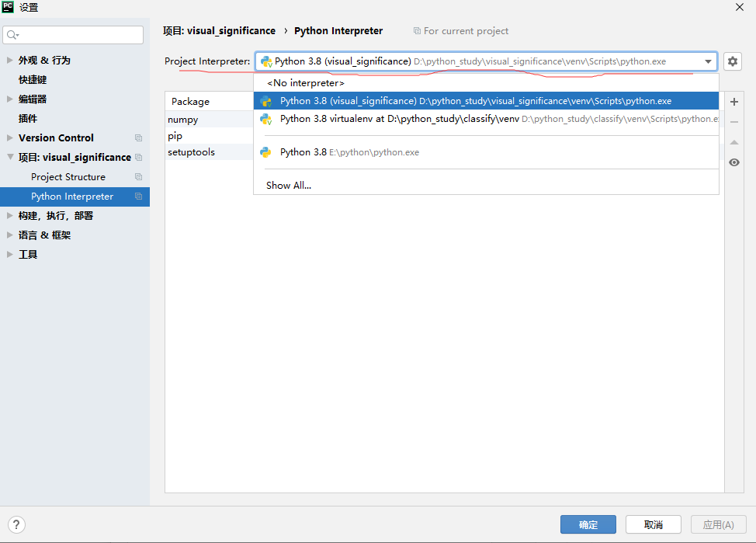Close the settings dialog with X

[740, 7]
